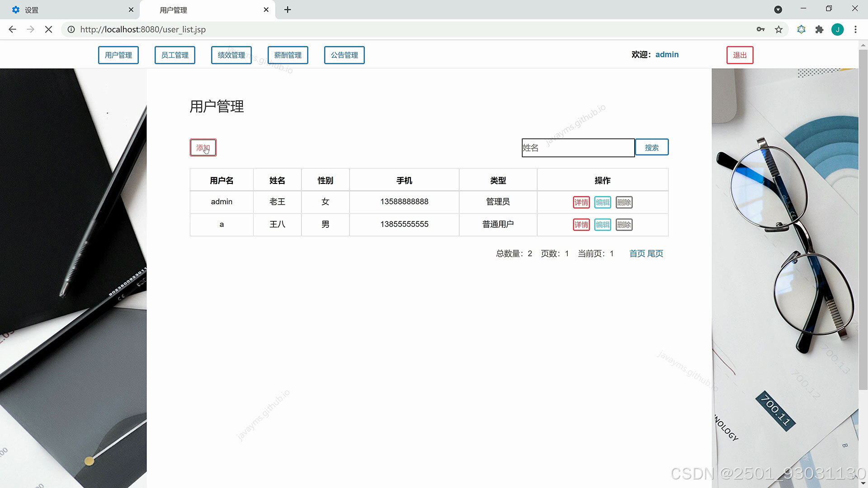View site information icon beside the URL
The width and height of the screenshot is (868, 488).
point(71,29)
